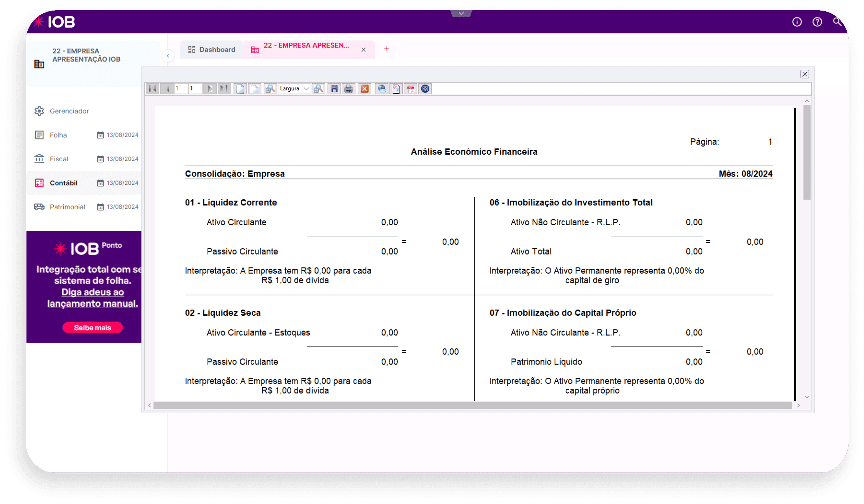Navigate to the next page

(210, 88)
